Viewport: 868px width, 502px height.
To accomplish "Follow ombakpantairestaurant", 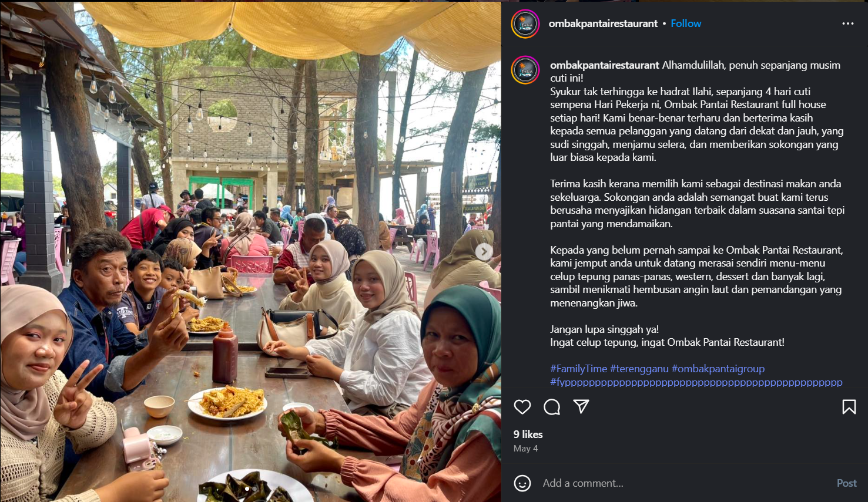I will tap(686, 23).
